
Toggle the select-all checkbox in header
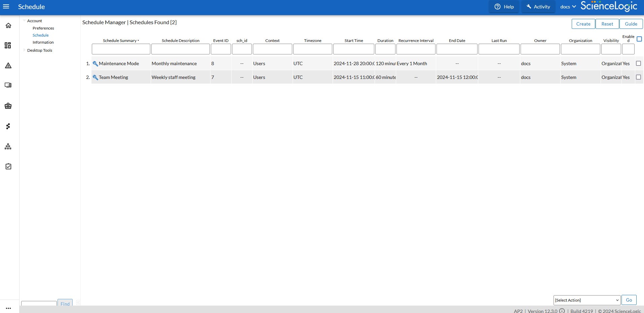pyautogui.click(x=639, y=39)
